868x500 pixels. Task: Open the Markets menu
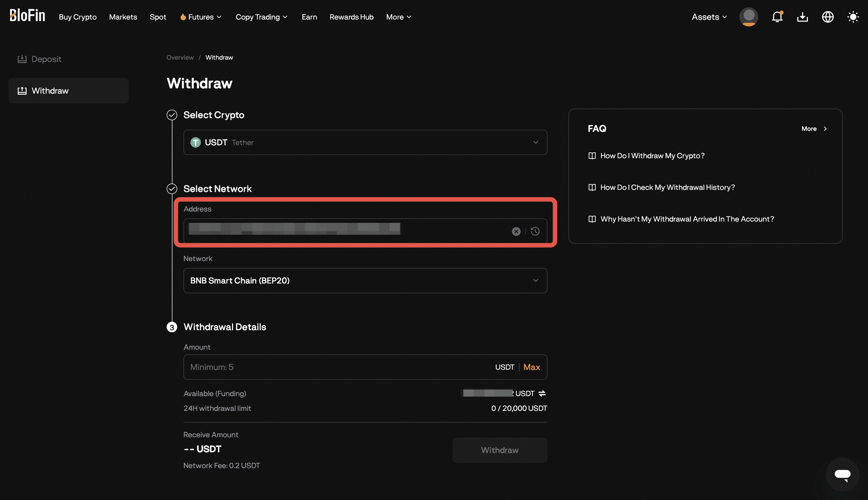coord(123,17)
